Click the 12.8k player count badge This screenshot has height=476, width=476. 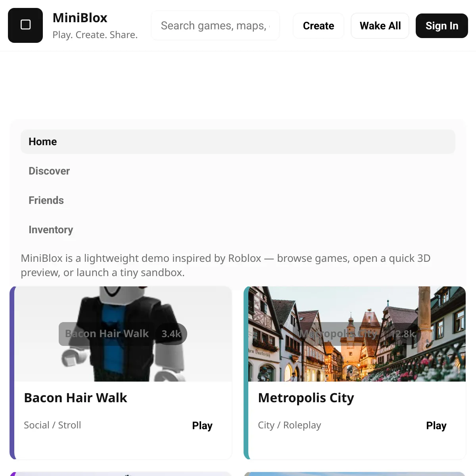click(403, 334)
